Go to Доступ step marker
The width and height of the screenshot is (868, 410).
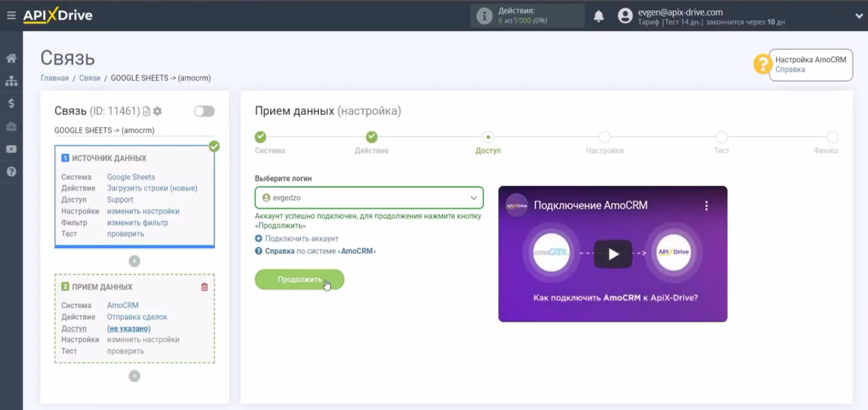coord(488,137)
